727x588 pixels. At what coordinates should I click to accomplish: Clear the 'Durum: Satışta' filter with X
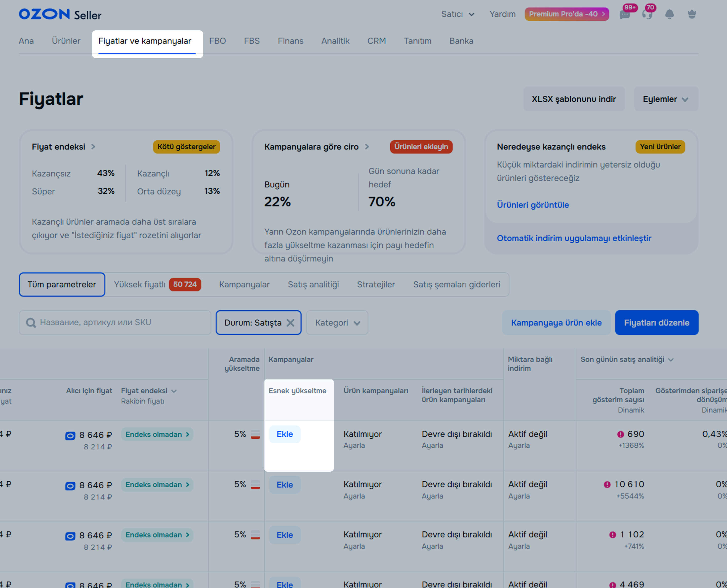pyautogui.click(x=290, y=323)
